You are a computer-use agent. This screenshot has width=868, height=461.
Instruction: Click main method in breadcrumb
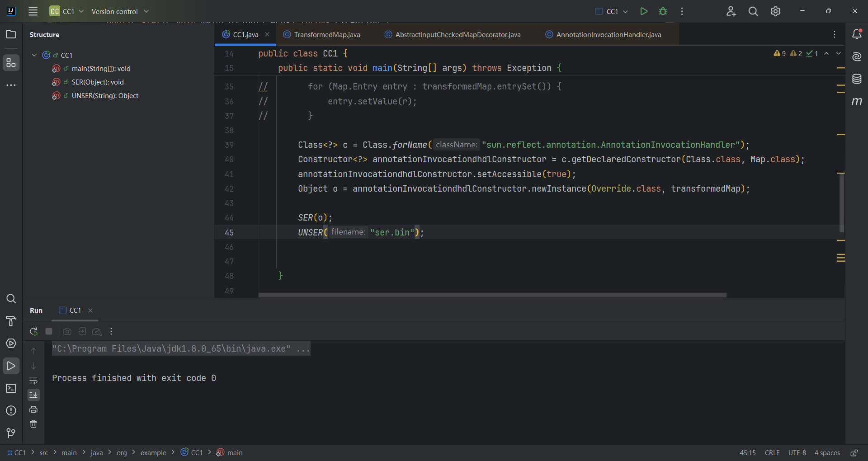230,453
